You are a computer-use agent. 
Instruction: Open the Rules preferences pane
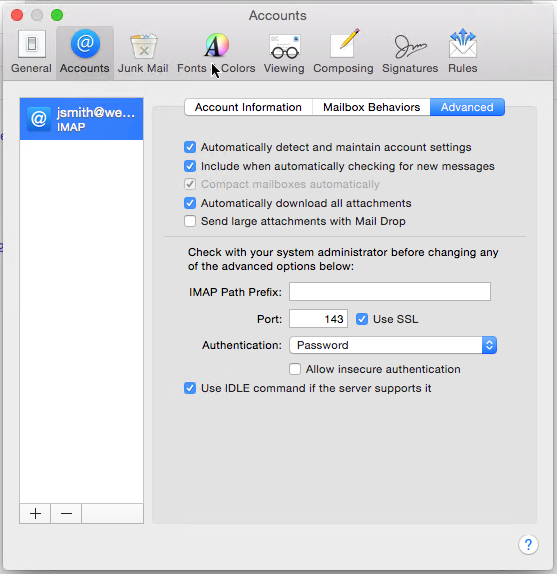(x=463, y=52)
